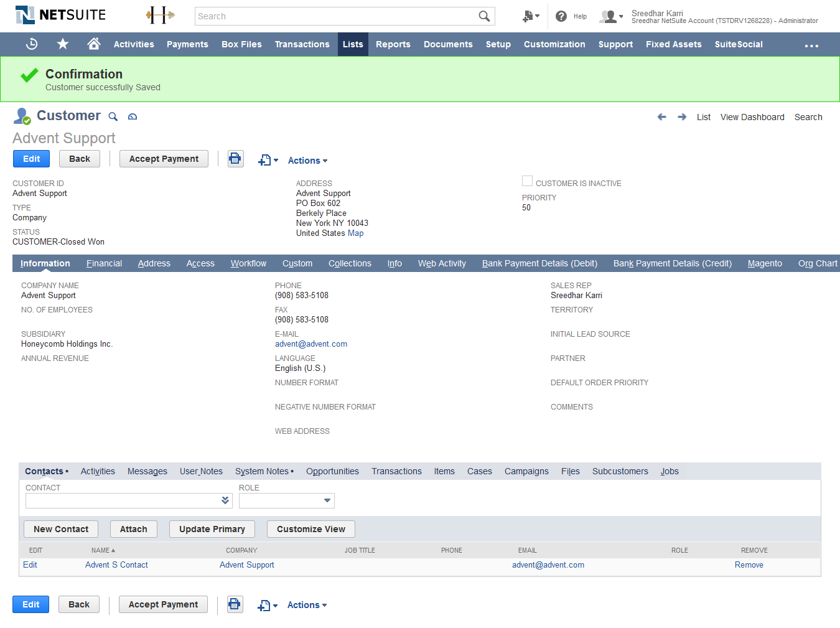Open the View Dashboard link
The width and height of the screenshot is (840, 628).
pyautogui.click(x=752, y=117)
